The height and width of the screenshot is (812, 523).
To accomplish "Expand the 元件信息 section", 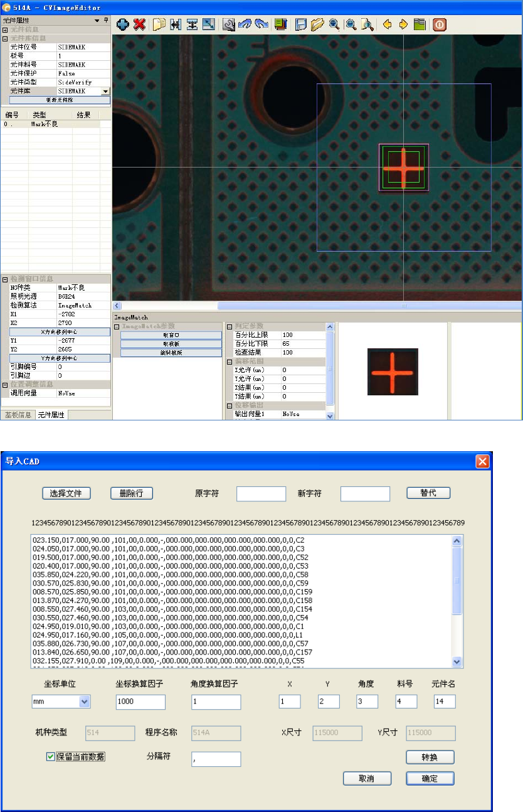I will (5, 29).
